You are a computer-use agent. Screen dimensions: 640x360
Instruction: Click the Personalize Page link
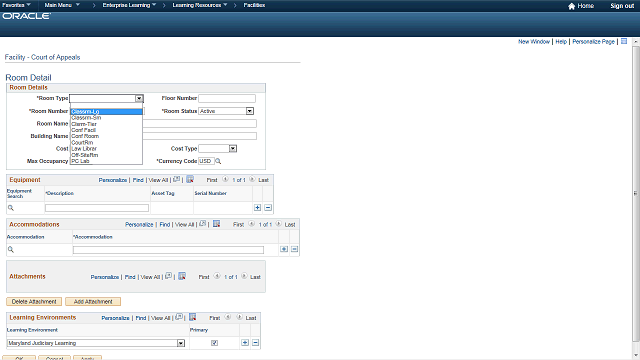tap(593, 42)
